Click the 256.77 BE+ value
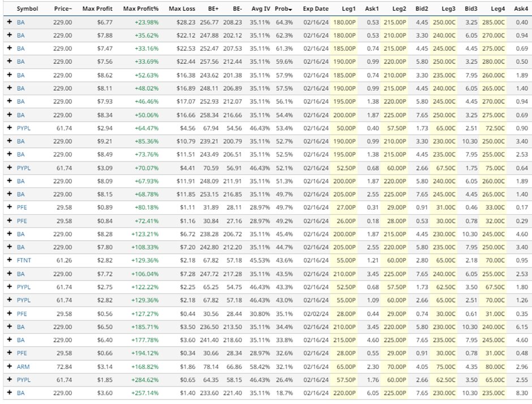This screenshot has width=532, height=404. click(209, 23)
